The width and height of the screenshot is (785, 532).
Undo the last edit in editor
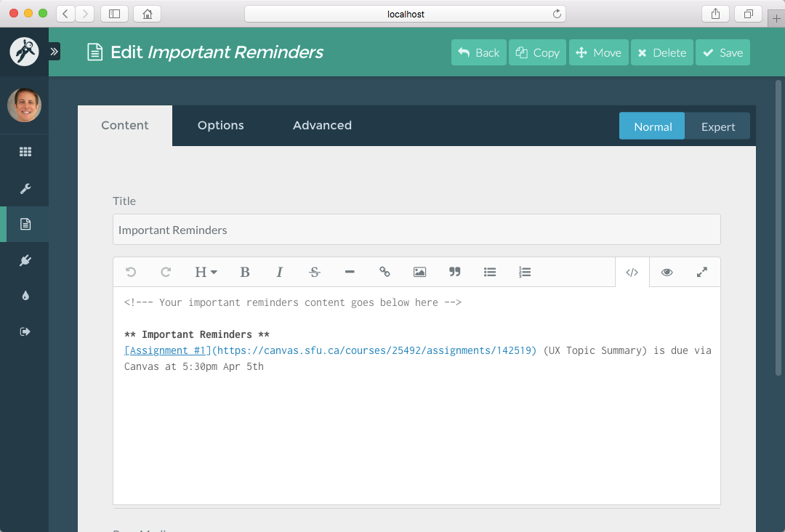[x=131, y=272]
